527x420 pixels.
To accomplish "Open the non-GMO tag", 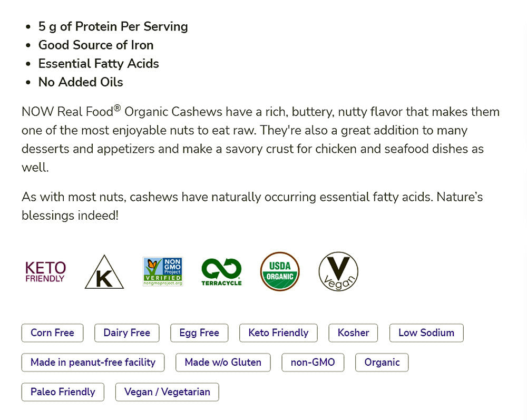I will (313, 363).
